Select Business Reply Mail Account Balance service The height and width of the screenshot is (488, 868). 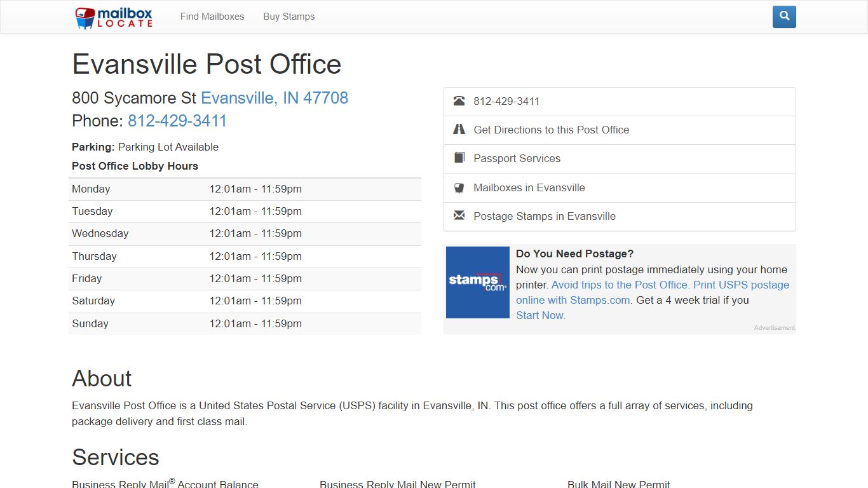pos(165,484)
